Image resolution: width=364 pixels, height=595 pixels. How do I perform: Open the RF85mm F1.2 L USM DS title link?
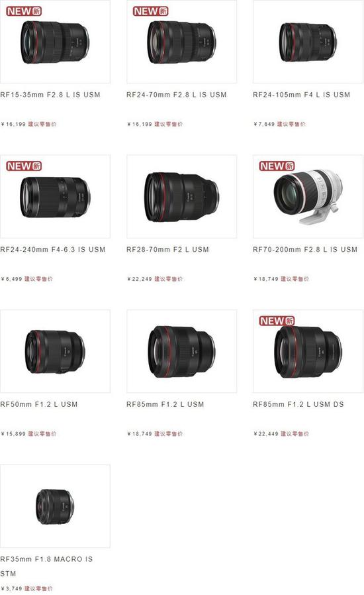pyautogui.click(x=298, y=405)
